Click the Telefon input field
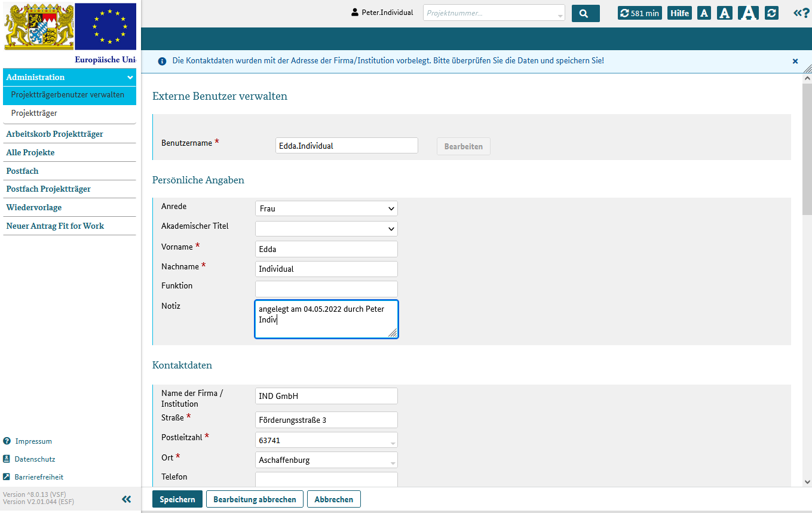The width and height of the screenshot is (812, 513). click(x=326, y=480)
